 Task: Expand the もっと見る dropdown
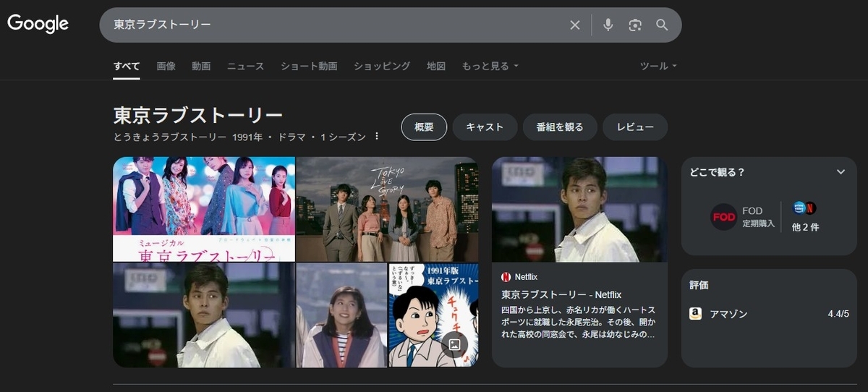click(x=490, y=66)
